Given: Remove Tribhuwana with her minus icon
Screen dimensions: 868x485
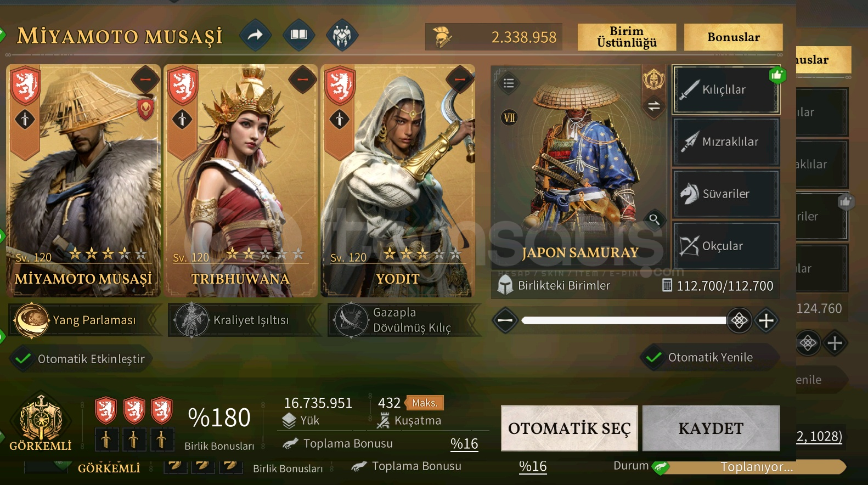Looking at the screenshot, I should point(302,80).
